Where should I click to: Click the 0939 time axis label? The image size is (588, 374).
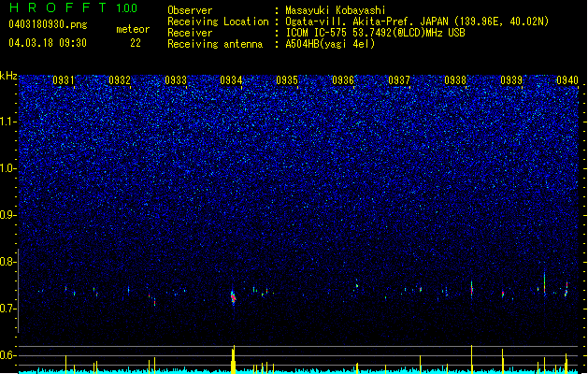[511, 80]
